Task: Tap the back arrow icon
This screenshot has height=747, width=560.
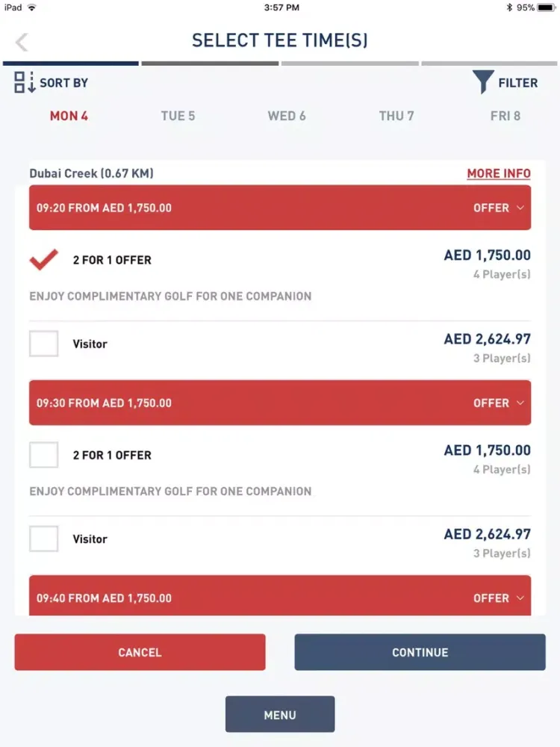Action: 22,42
